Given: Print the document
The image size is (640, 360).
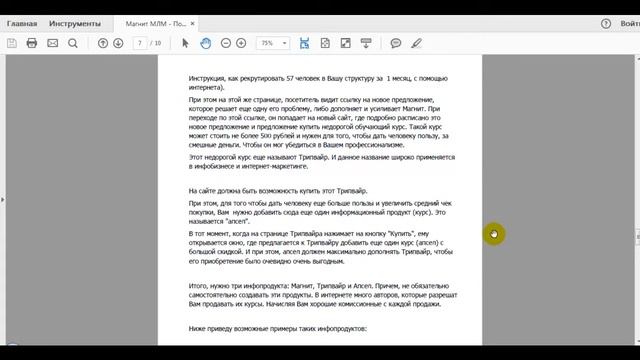Looking at the screenshot, I should (32, 43).
